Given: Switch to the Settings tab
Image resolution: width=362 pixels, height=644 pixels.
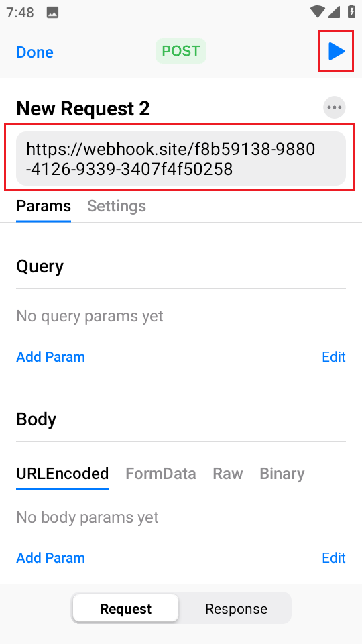Looking at the screenshot, I should point(117,206).
